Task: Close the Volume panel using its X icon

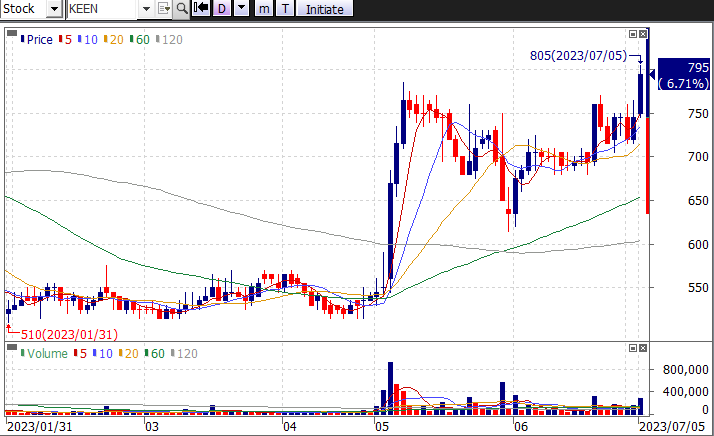Action: point(644,347)
